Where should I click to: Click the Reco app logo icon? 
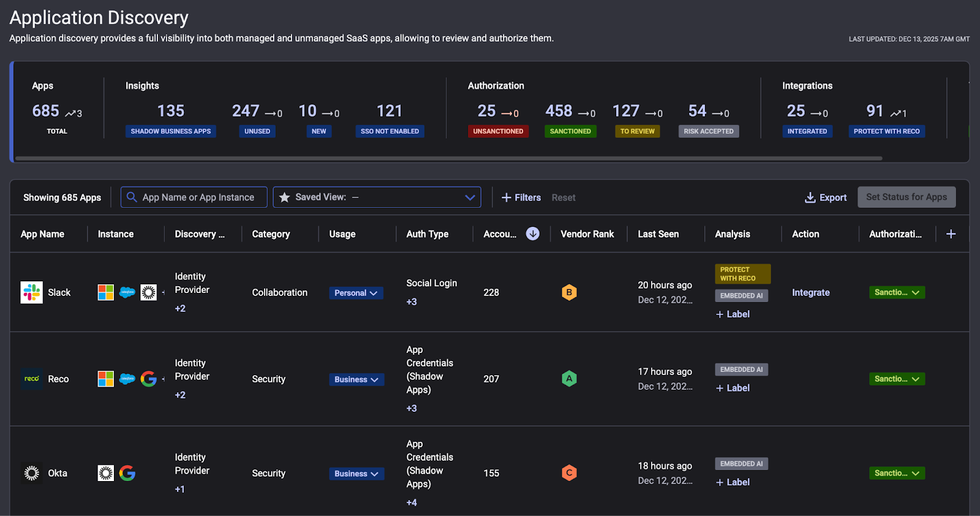pyautogui.click(x=31, y=379)
